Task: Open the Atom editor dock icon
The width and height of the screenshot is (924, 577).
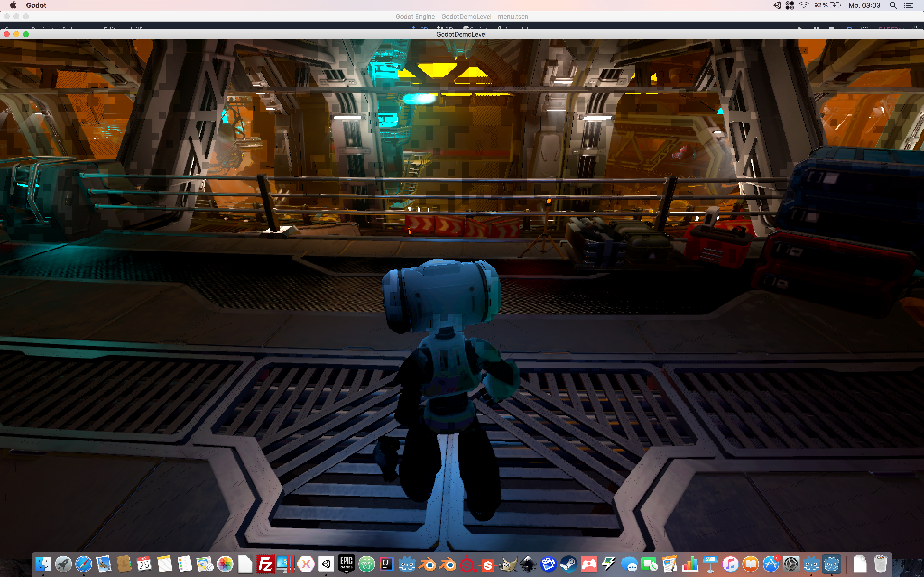Action: coord(367,564)
